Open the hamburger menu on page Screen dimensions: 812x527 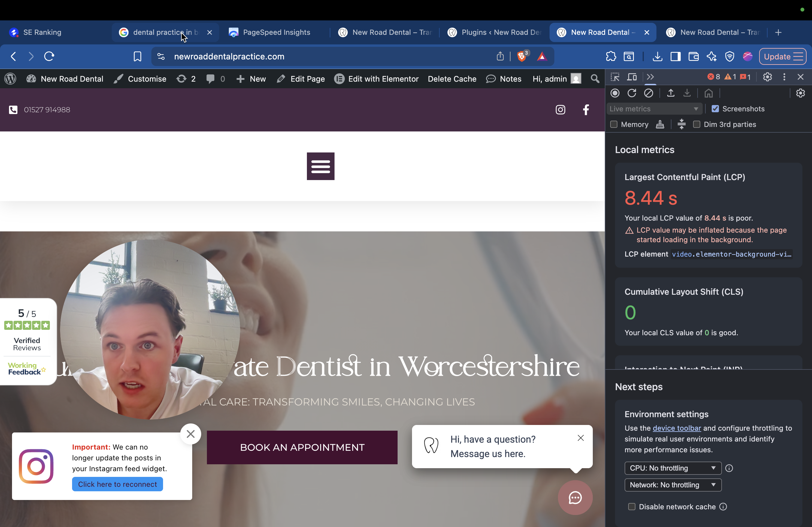(x=320, y=166)
